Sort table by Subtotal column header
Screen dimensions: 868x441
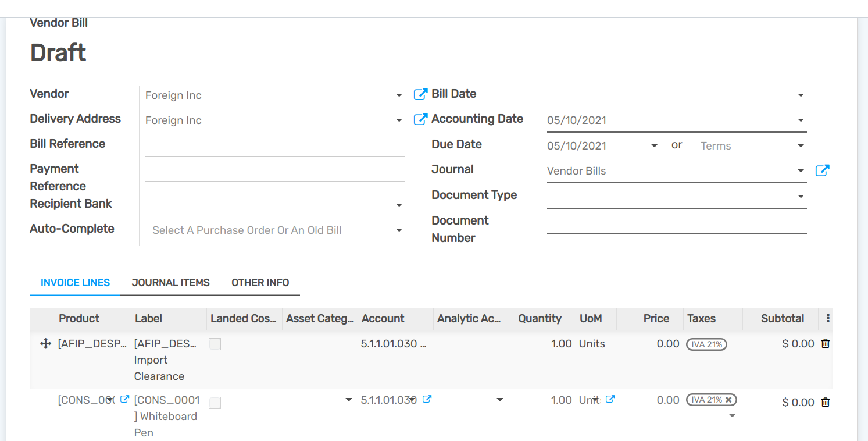(782, 318)
